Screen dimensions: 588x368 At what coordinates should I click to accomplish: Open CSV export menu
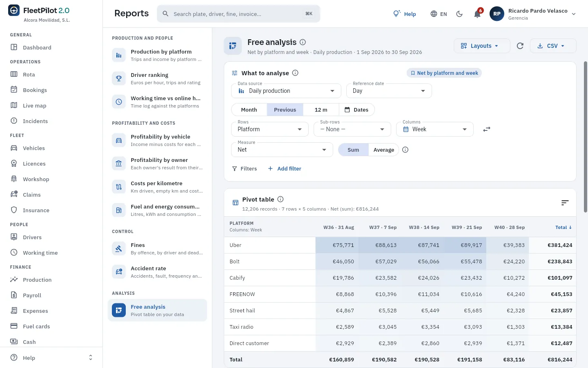coord(553,46)
